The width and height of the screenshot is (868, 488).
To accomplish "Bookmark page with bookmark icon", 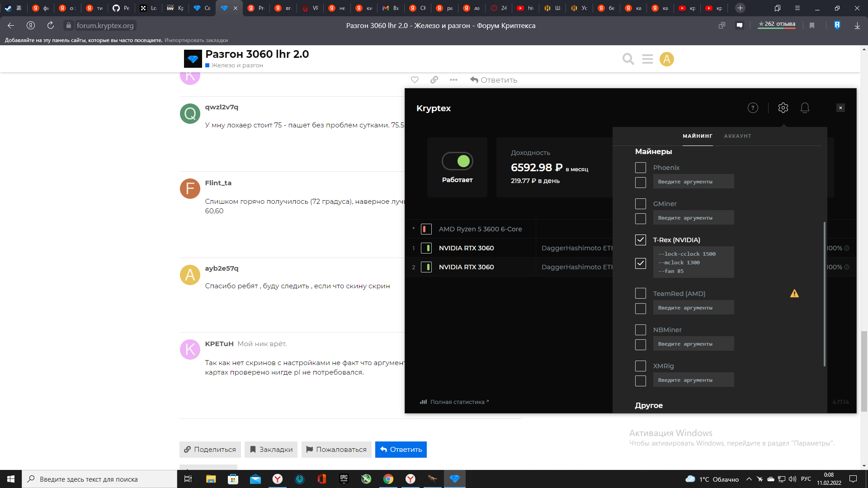I will pos(812,26).
